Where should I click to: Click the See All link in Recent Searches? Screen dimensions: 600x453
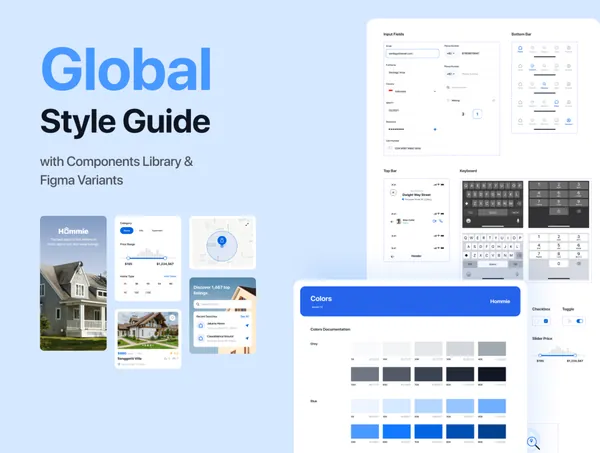point(246,316)
